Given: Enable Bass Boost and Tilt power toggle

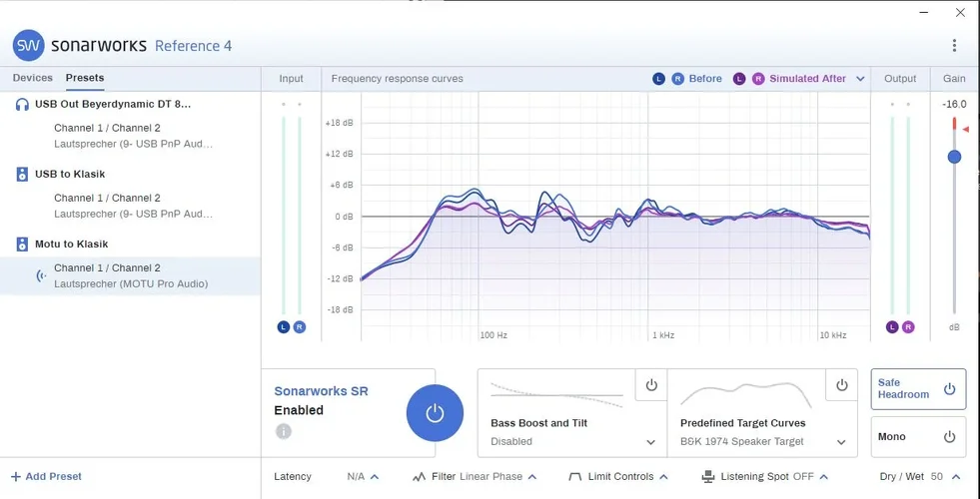Looking at the screenshot, I should pyautogui.click(x=651, y=385).
